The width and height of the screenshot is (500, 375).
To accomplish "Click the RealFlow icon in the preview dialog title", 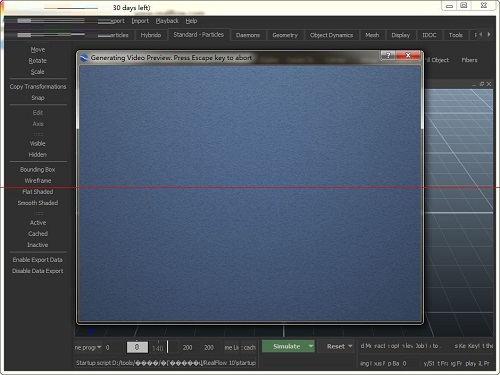I will pos(84,58).
